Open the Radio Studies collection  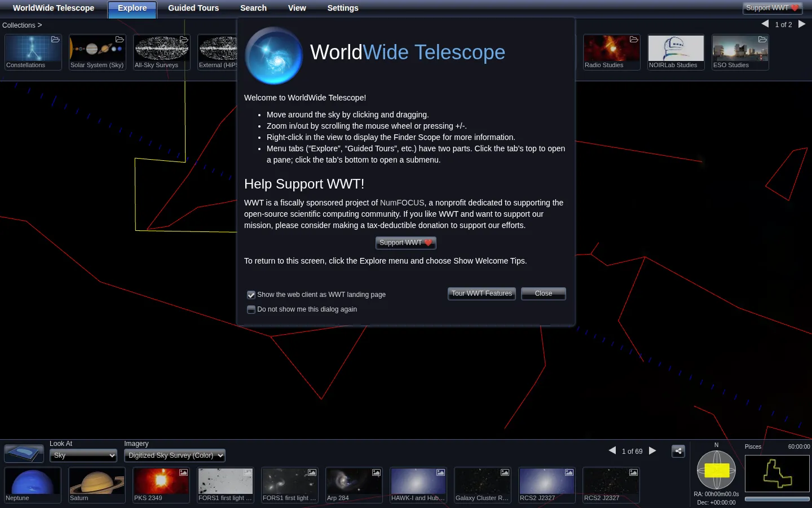pos(612,52)
